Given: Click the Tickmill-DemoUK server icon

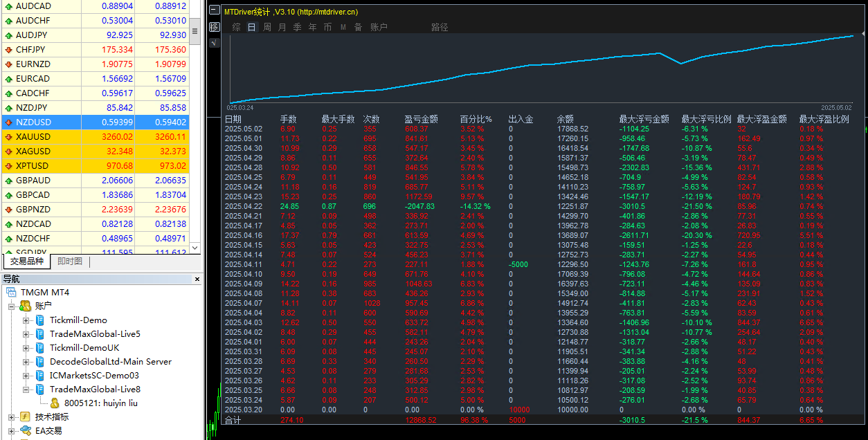Looking at the screenshot, I should click(39, 347).
